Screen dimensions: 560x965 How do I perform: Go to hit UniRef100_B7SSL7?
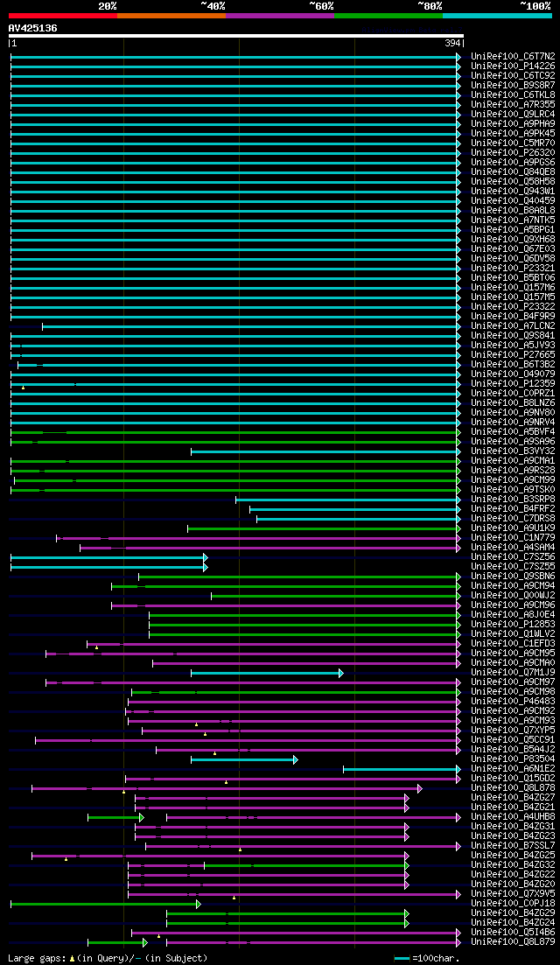click(513, 846)
